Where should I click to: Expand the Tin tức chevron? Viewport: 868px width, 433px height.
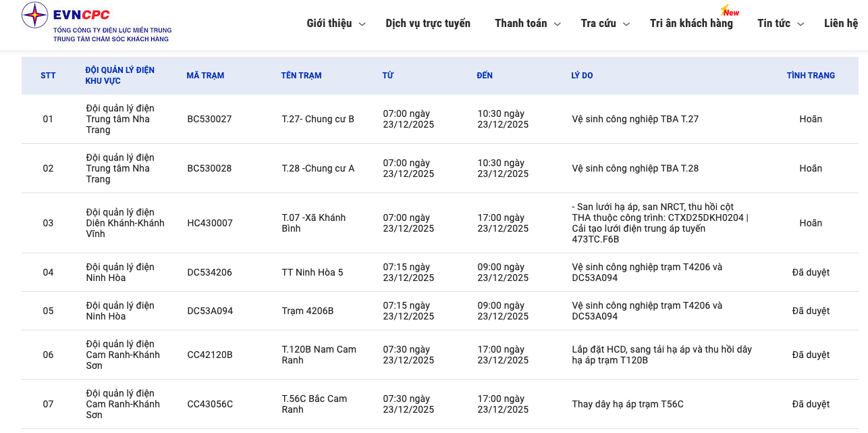[x=801, y=24]
